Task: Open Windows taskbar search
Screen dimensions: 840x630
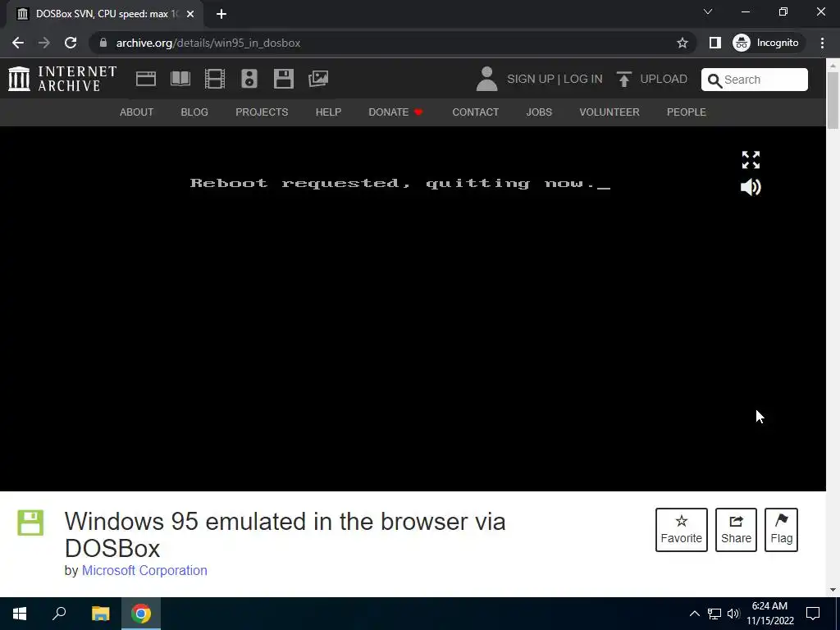Action: click(59, 614)
